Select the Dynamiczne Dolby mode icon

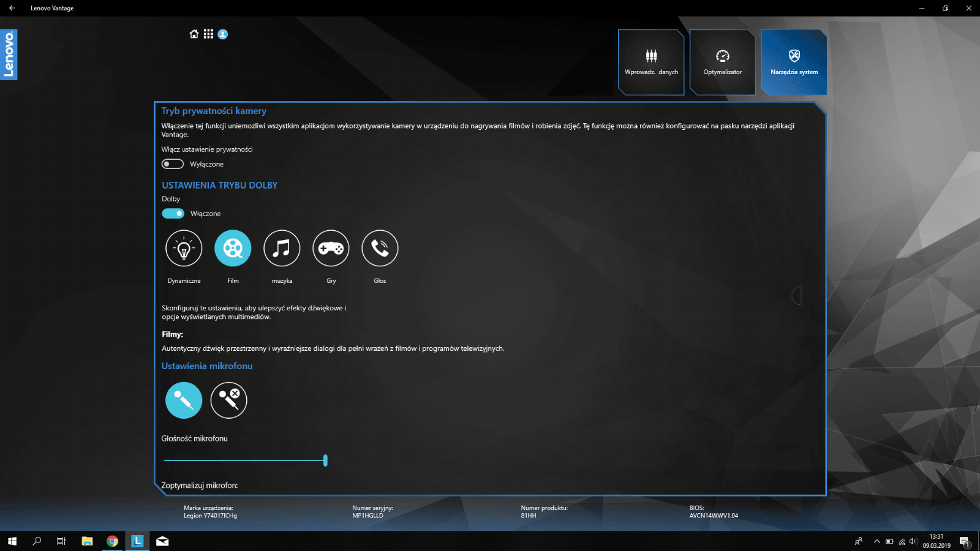[184, 248]
